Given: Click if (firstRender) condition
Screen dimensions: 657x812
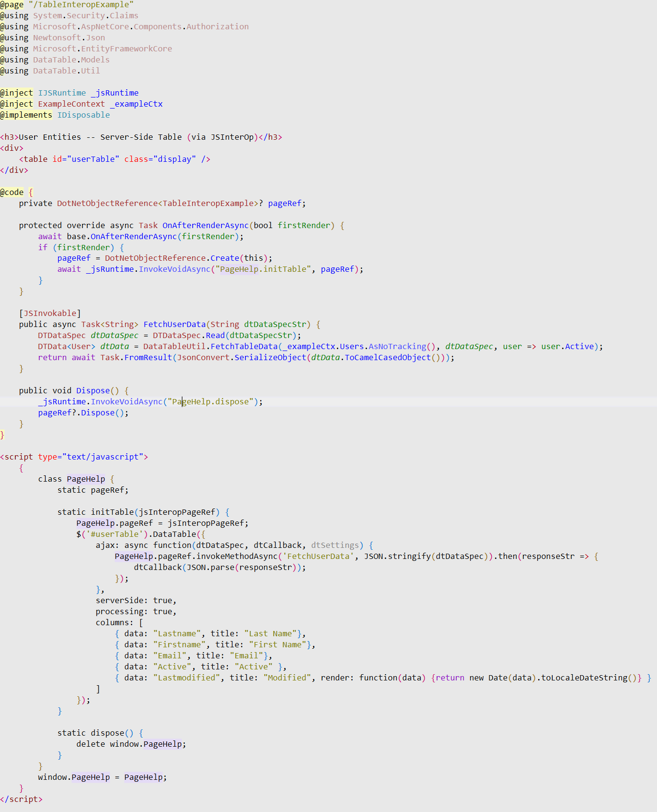Looking at the screenshot, I should coord(76,248).
